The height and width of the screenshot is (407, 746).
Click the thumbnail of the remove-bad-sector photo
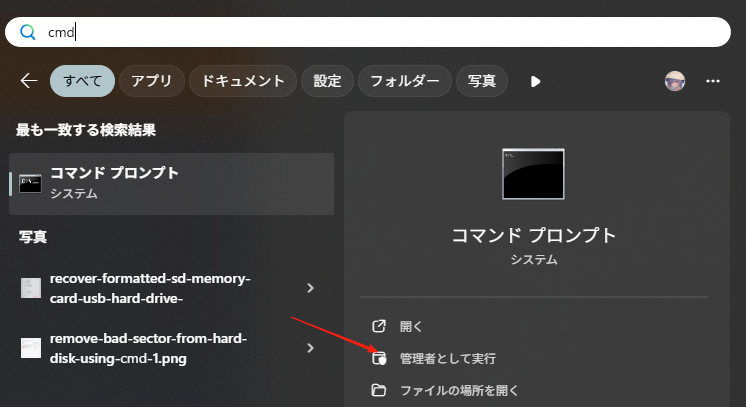(31, 348)
